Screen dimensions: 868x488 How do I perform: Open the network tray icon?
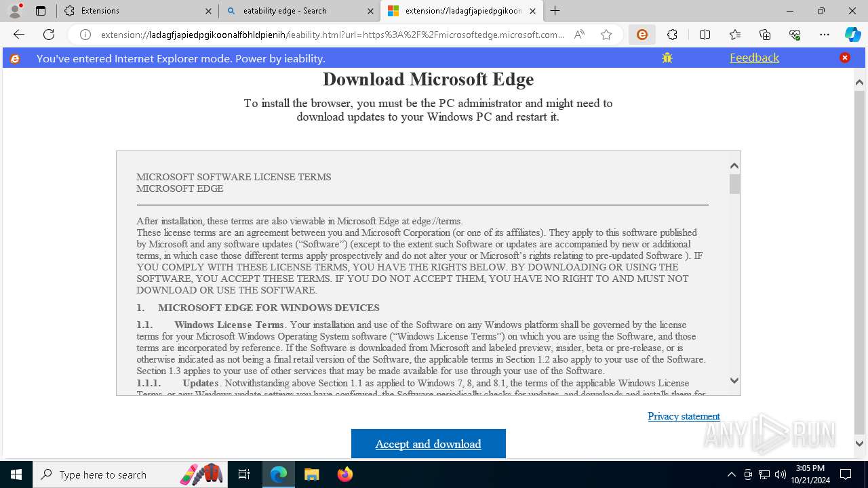click(764, 474)
